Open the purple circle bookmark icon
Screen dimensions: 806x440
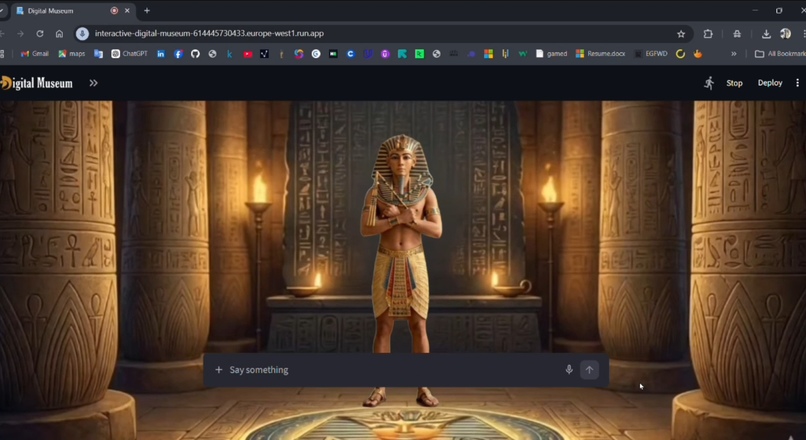385,53
